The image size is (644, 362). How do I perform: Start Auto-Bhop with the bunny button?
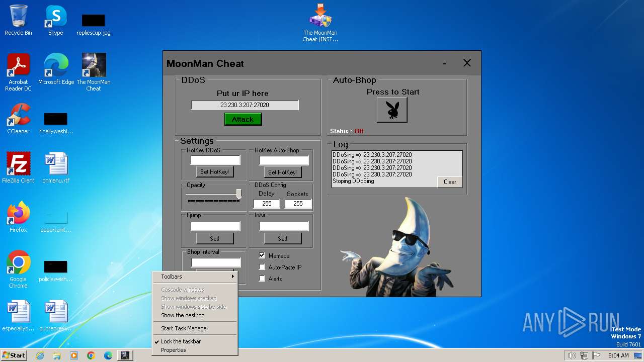(392, 110)
